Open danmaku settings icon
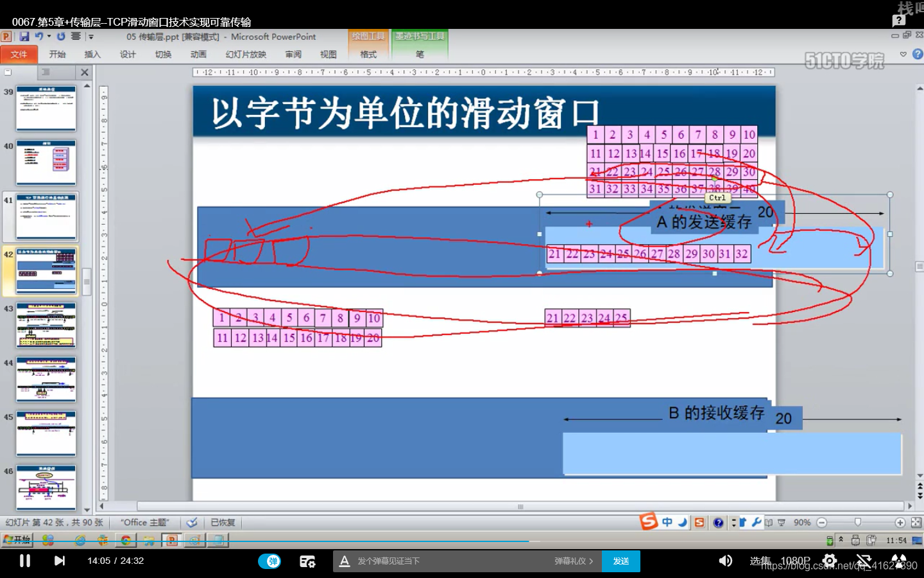The height and width of the screenshot is (578, 924). tap(307, 561)
